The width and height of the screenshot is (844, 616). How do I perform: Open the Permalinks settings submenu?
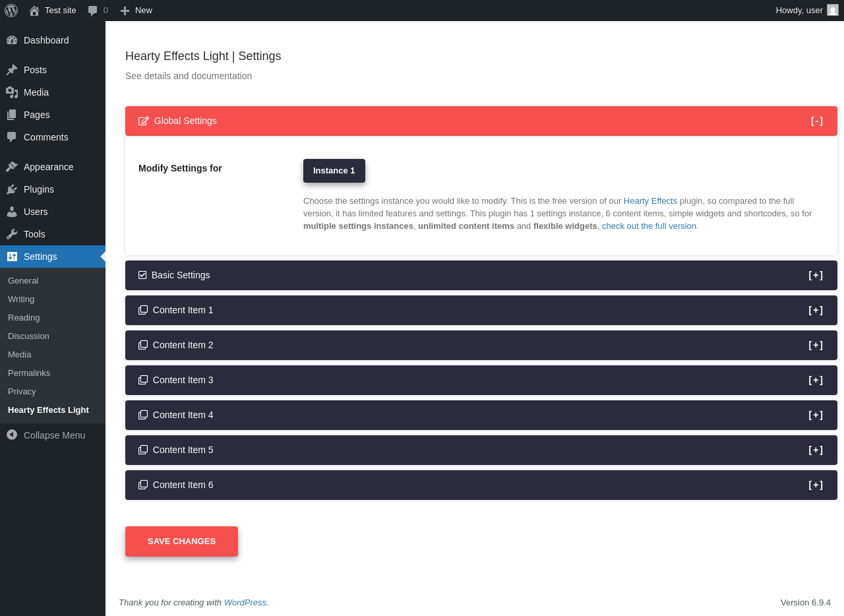(x=29, y=373)
